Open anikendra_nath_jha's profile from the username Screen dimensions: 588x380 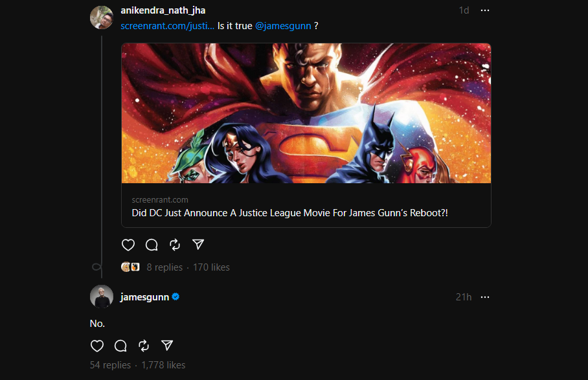[163, 10]
